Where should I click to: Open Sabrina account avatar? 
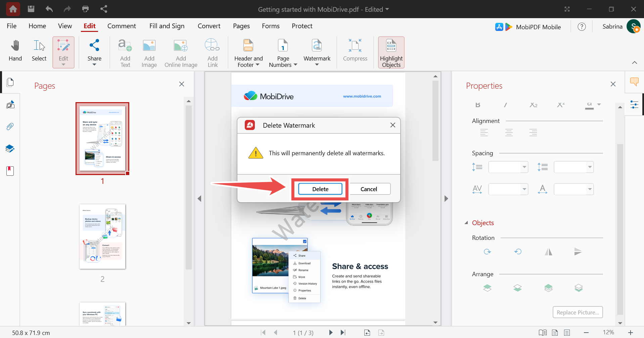coord(633,26)
